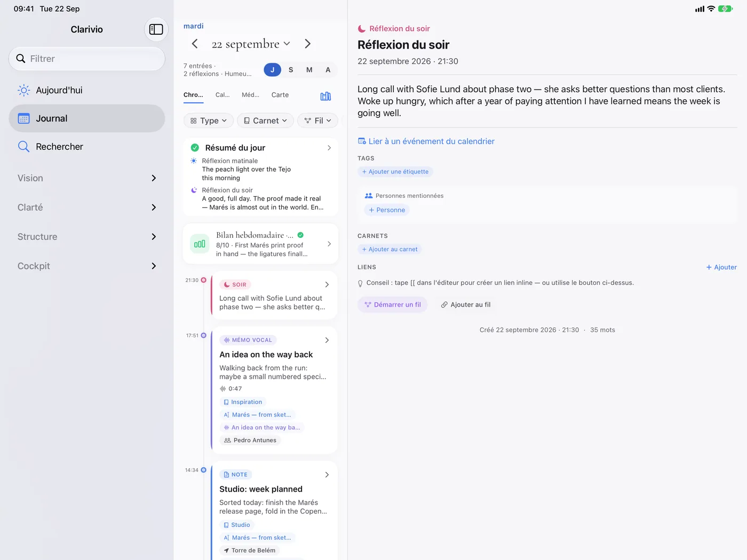Open the Type filter dropdown
Viewport: 747px width, 560px height.
click(209, 121)
